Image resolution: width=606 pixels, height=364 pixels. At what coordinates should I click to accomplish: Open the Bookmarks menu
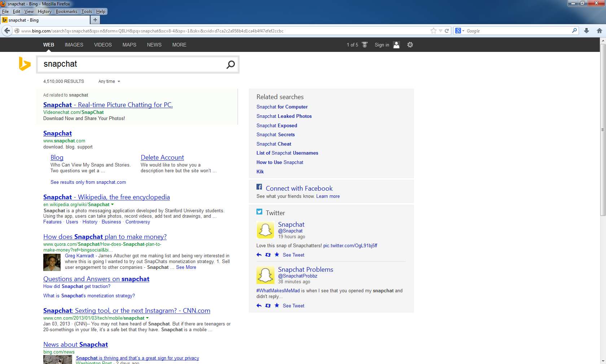click(66, 12)
